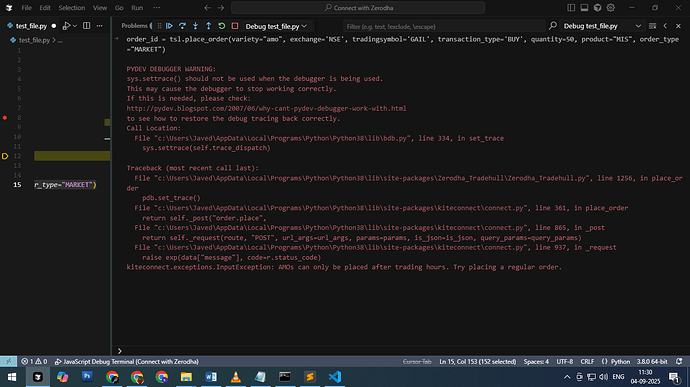Screen dimensions: 690x387
Task: Open Photoshop from the taskbar
Action: (x=87, y=376)
